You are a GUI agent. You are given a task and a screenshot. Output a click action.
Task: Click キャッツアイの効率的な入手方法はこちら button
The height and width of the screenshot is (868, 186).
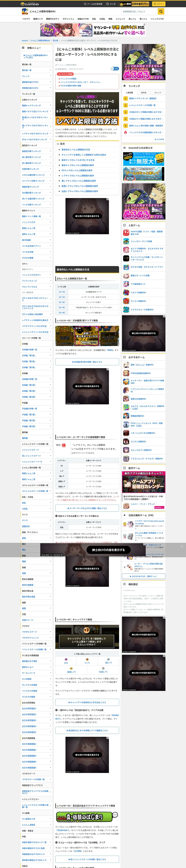click(x=87, y=703)
